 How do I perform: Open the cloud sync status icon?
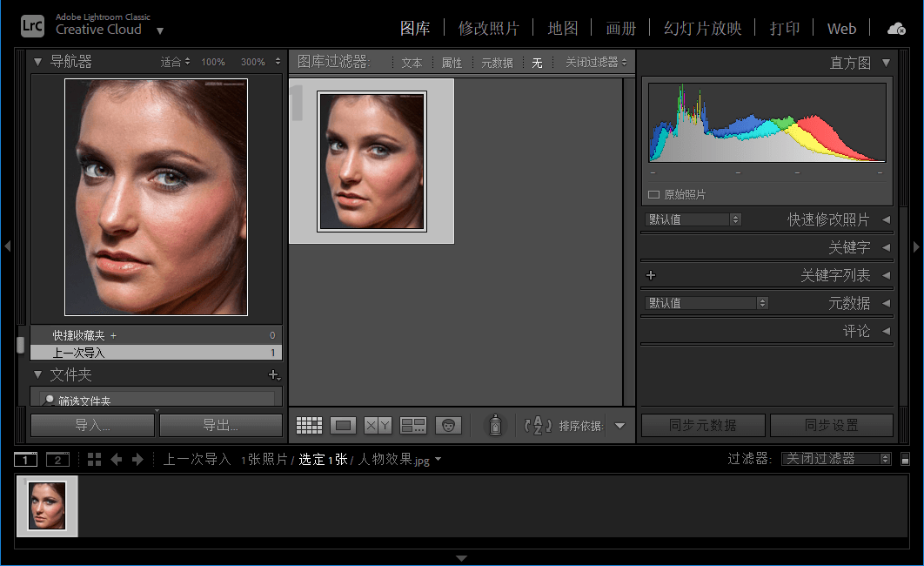pos(896,28)
